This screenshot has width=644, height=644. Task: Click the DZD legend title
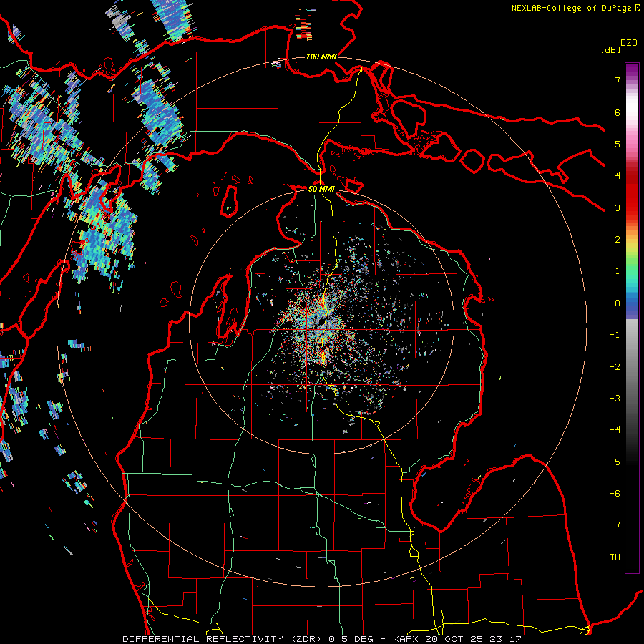click(x=629, y=43)
